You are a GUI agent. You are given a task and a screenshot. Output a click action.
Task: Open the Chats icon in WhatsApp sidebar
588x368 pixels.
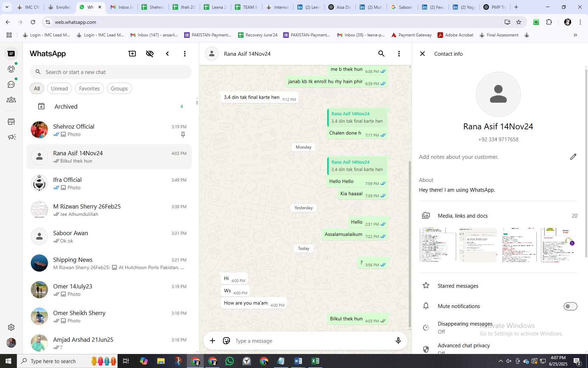coord(11,54)
